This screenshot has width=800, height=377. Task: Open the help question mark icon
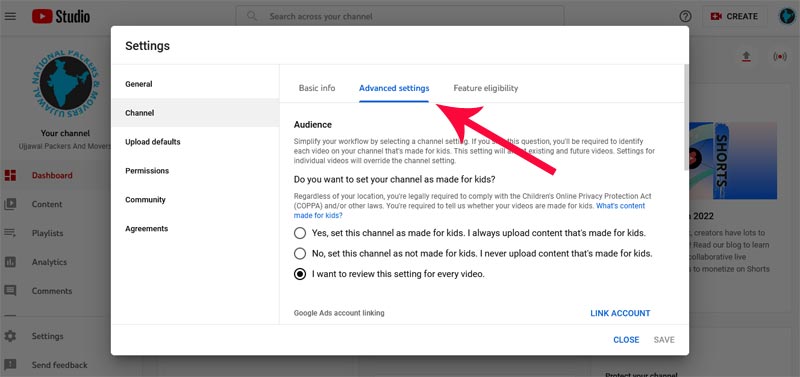(x=685, y=16)
